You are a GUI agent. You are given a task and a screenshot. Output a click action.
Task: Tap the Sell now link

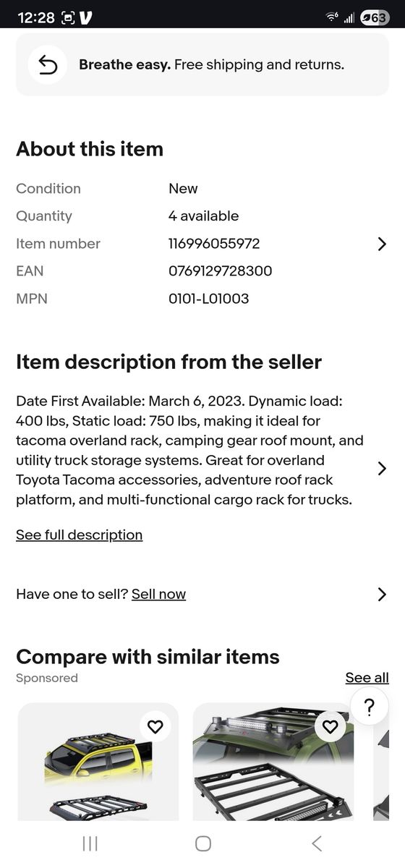pos(158,594)
